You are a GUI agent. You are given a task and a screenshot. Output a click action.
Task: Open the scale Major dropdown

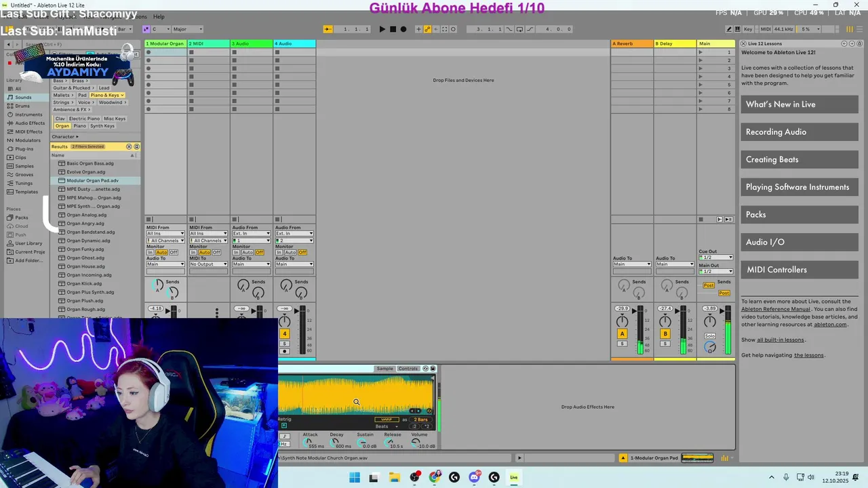pos(187,29)
